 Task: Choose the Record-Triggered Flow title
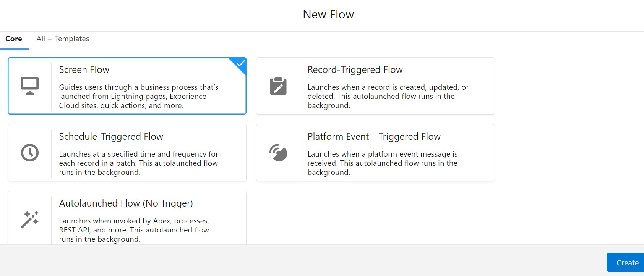point(355,70)
